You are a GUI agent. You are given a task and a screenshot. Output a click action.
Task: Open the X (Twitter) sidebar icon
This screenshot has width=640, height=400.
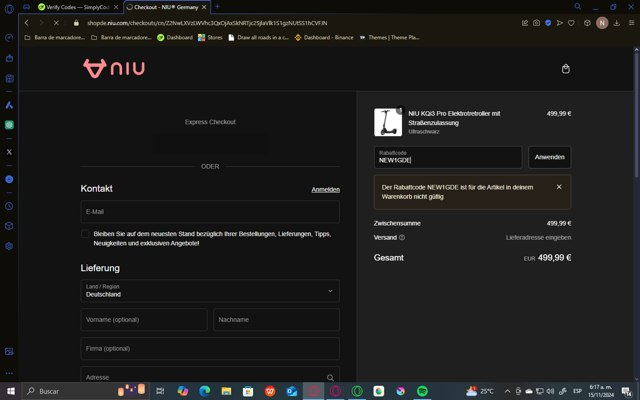(9, 152)
